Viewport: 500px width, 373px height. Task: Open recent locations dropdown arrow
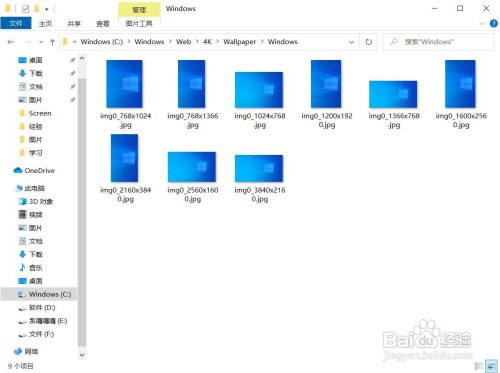coord(41,42)
